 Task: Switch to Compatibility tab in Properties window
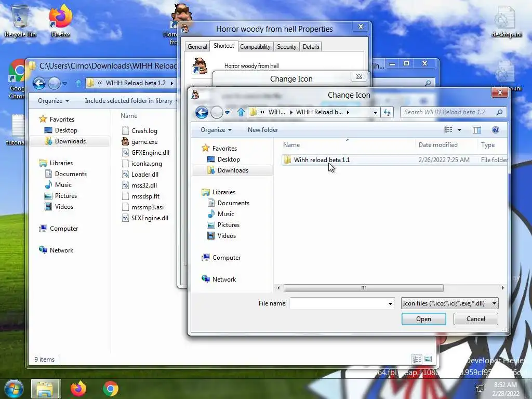click(255, 47)
